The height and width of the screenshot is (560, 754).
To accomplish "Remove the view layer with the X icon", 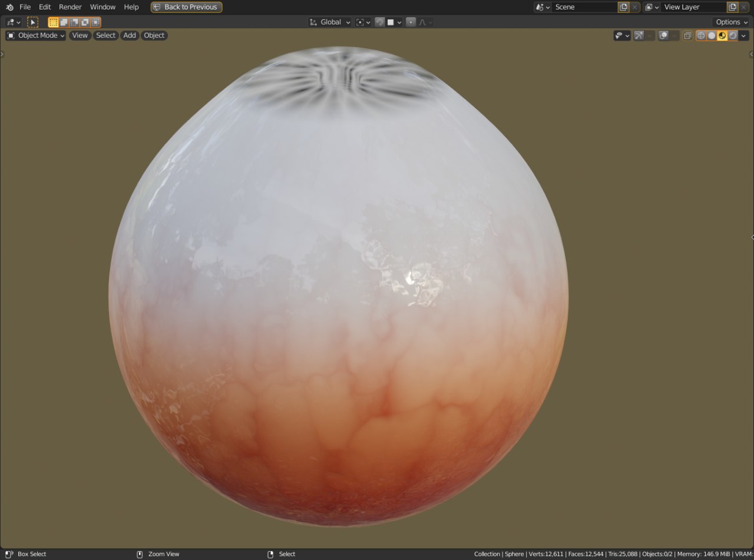I will tap(743, 7).
